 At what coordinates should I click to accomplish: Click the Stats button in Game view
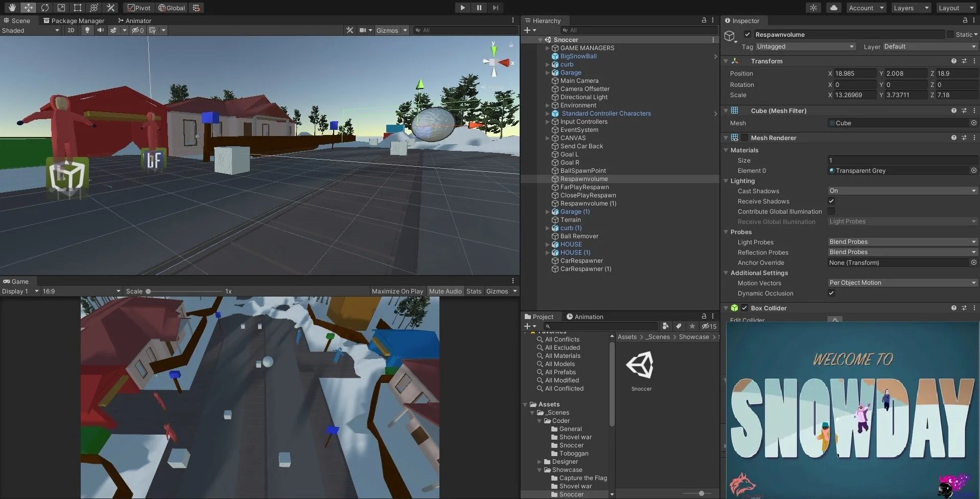tap(474, 291)
